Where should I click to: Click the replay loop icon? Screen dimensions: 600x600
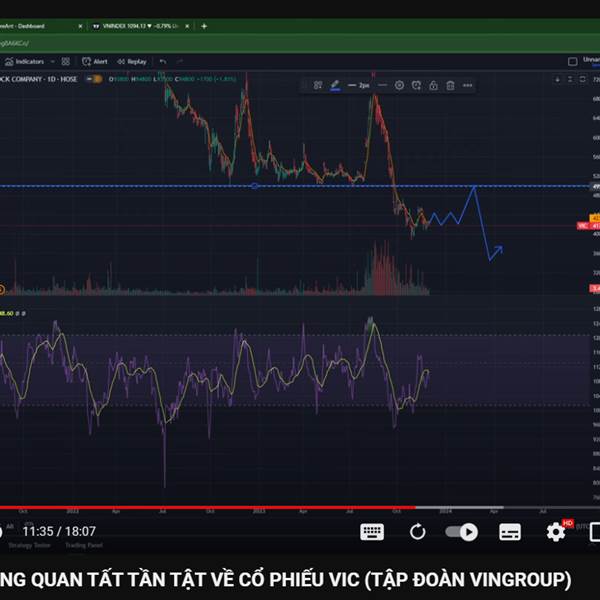[x=417, y=532]
